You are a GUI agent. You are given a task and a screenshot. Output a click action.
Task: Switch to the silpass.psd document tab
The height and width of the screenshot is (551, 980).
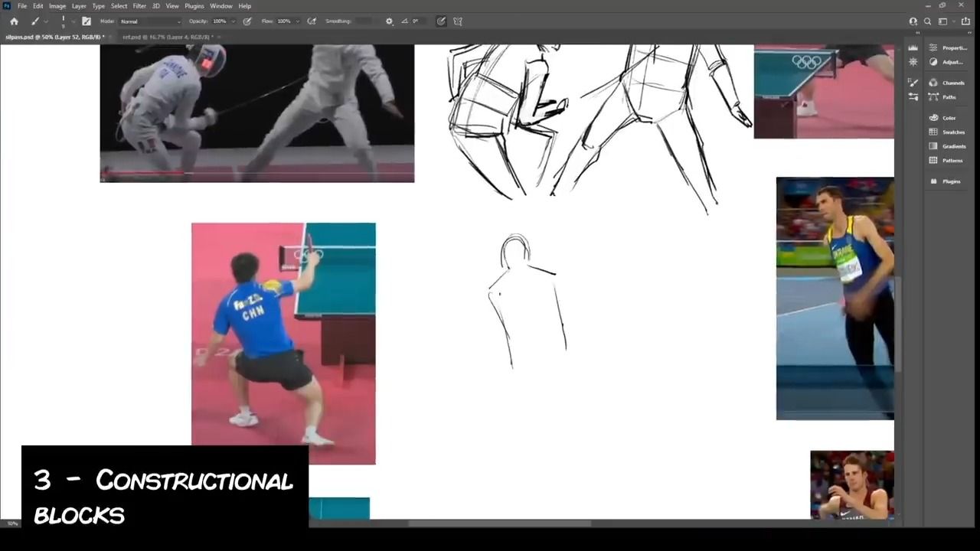click(x=54, y=37)
